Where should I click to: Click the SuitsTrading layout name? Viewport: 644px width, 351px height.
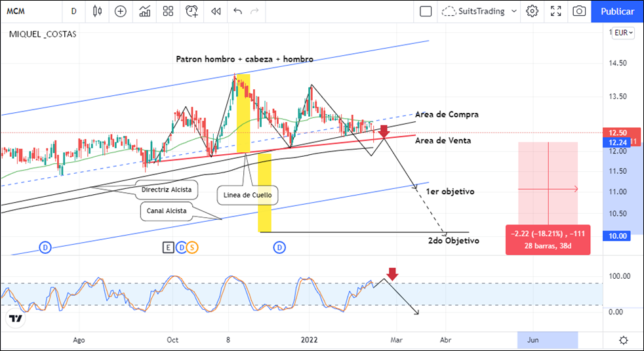481,11
